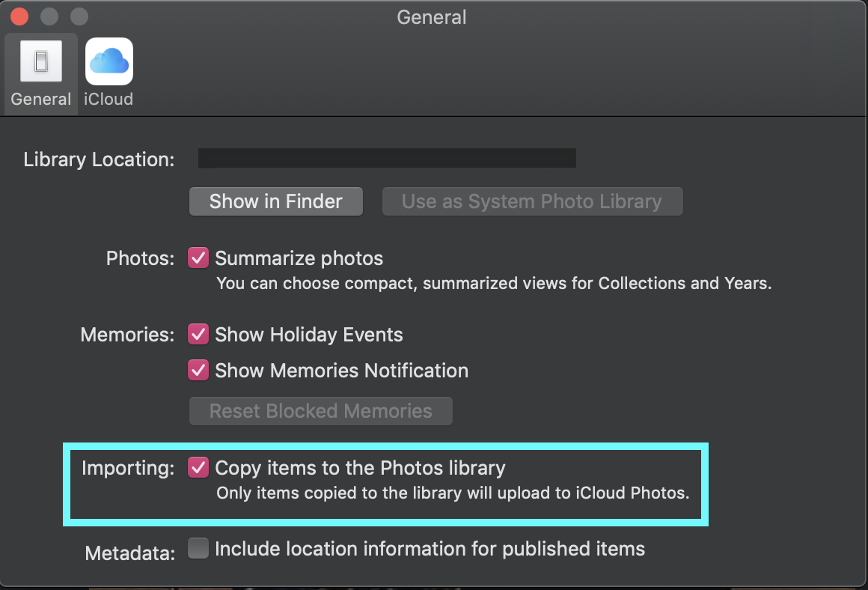The height and width of the screenshot is (590, 868).
Task: Click the 'Library Location:' label
Action: click(x=99, y=159)
